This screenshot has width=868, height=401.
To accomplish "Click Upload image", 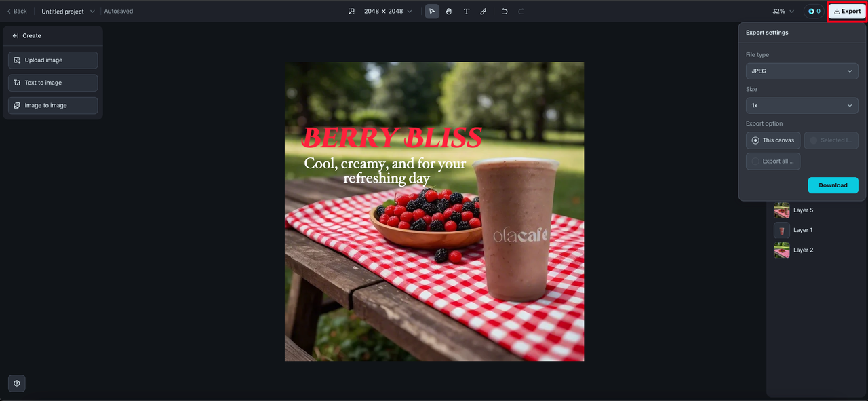I will tap(53, 60).
